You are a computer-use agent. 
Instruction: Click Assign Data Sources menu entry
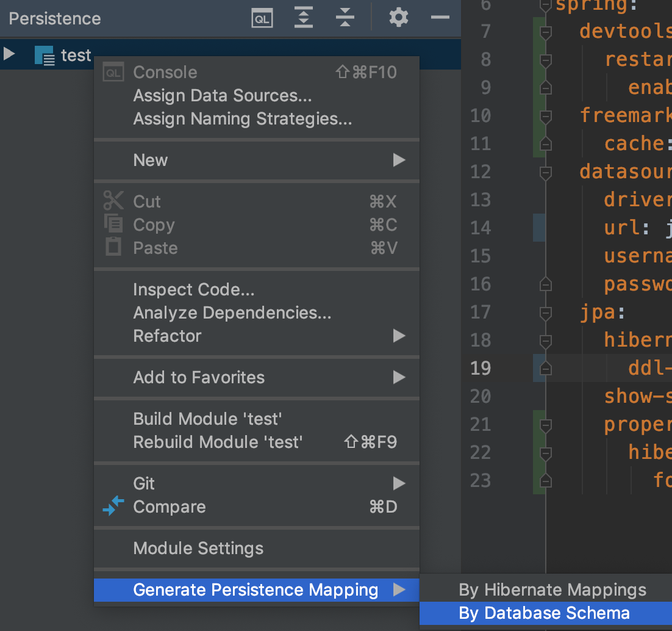[x=222, y=95]
